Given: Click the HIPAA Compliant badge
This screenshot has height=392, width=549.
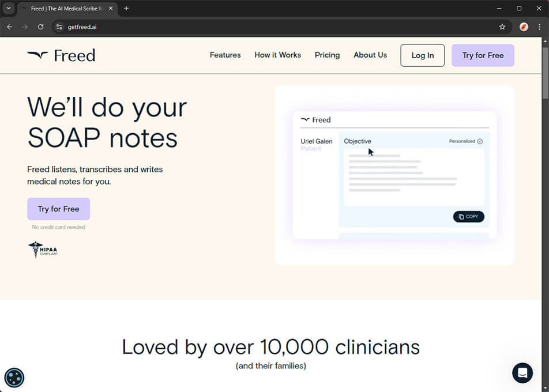Looking at the screenshot, I should point(43,250).
